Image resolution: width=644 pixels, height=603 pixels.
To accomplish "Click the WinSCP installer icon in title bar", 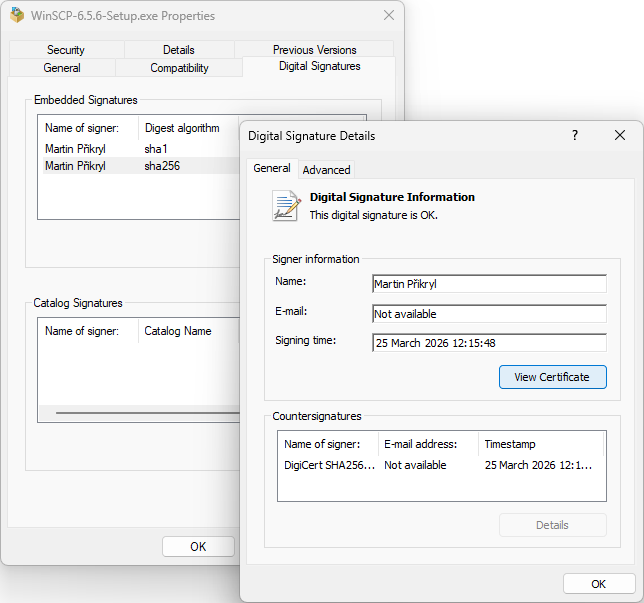I will click(x=17, y=16).
